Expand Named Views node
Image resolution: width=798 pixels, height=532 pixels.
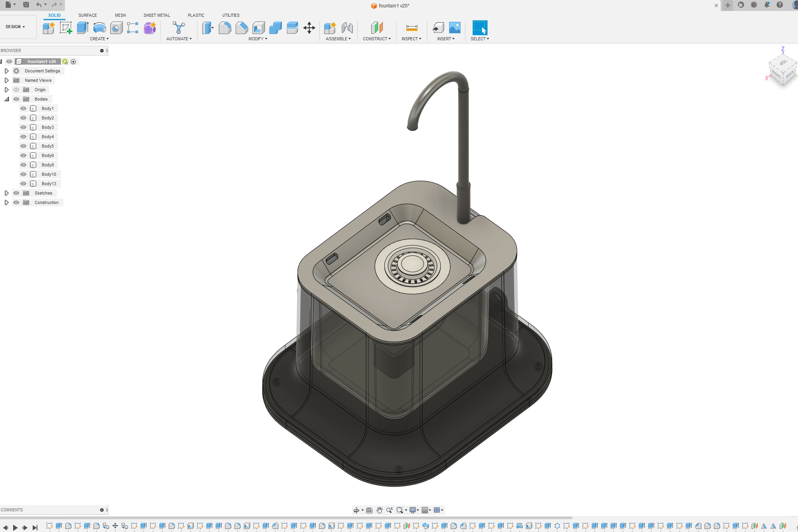click(6, 80)
